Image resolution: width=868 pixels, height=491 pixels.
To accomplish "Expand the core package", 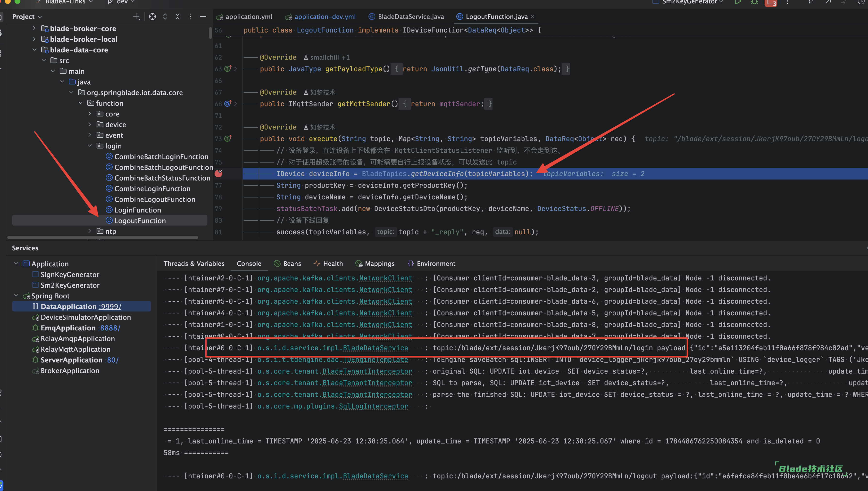I will (89, 114).
